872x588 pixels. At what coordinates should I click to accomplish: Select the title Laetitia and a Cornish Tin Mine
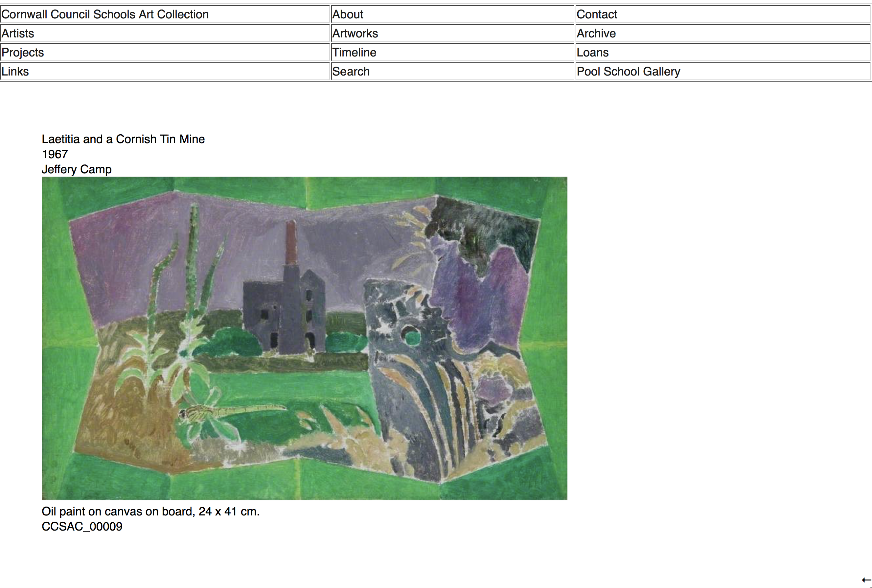[123, 139]
